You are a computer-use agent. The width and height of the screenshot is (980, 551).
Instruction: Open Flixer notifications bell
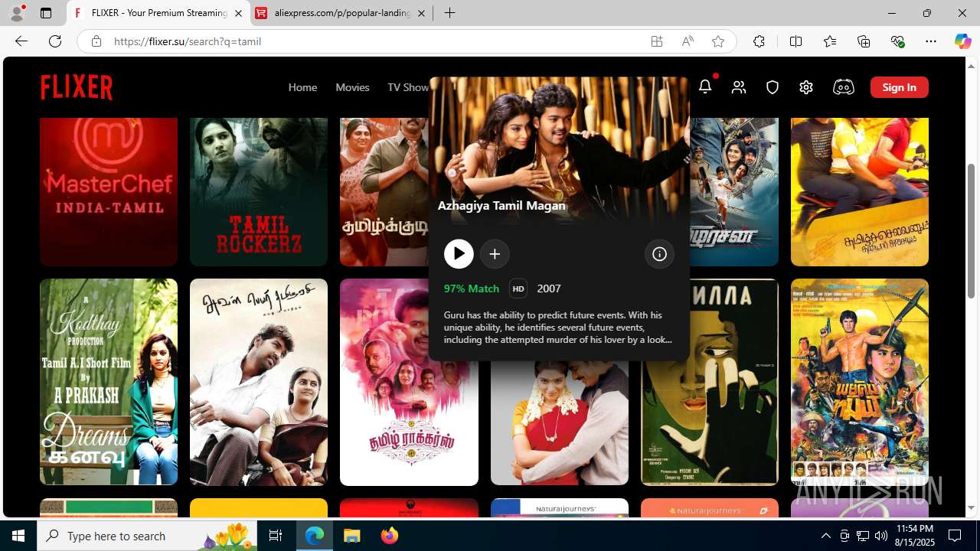point(705,87)
